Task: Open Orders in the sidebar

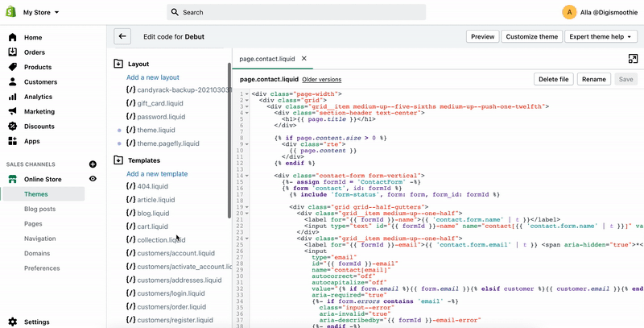Action: pos(35,52)
